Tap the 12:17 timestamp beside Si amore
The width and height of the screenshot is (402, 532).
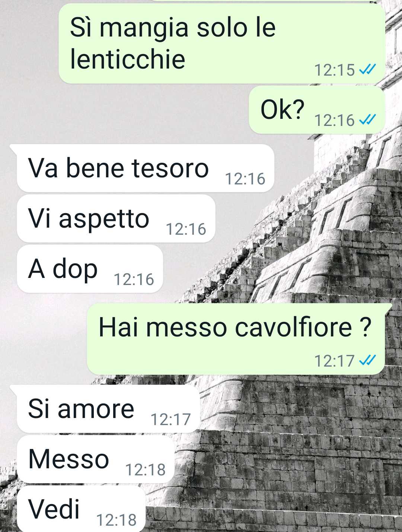click(171, 419)
